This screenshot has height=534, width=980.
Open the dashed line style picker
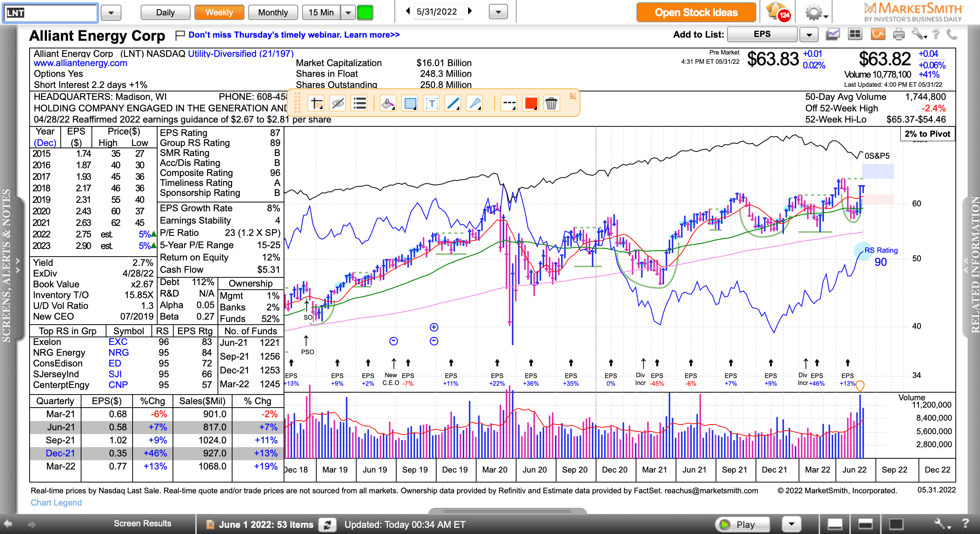click(509, 103)
